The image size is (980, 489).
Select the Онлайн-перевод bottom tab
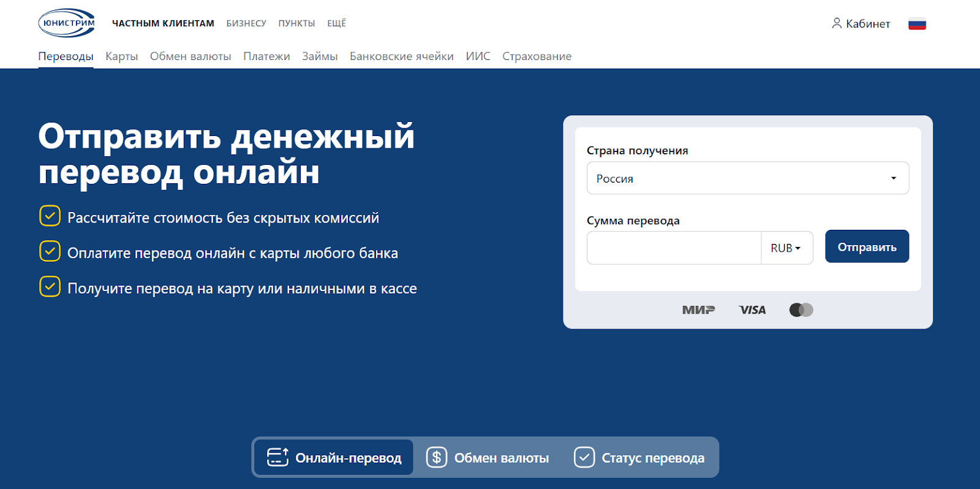pos(334,458)
